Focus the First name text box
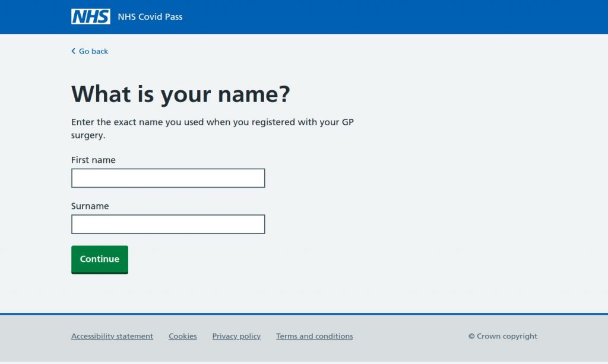This screenshot has width=608, height=364. click(168, 178)
